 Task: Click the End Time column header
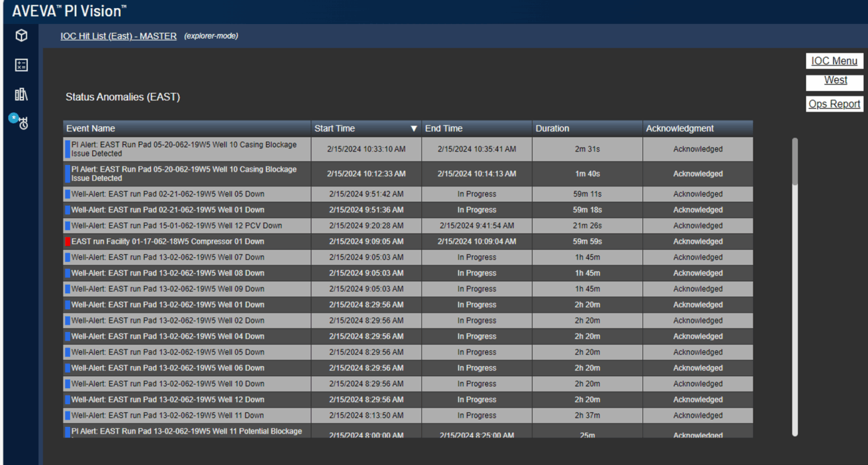443,129
